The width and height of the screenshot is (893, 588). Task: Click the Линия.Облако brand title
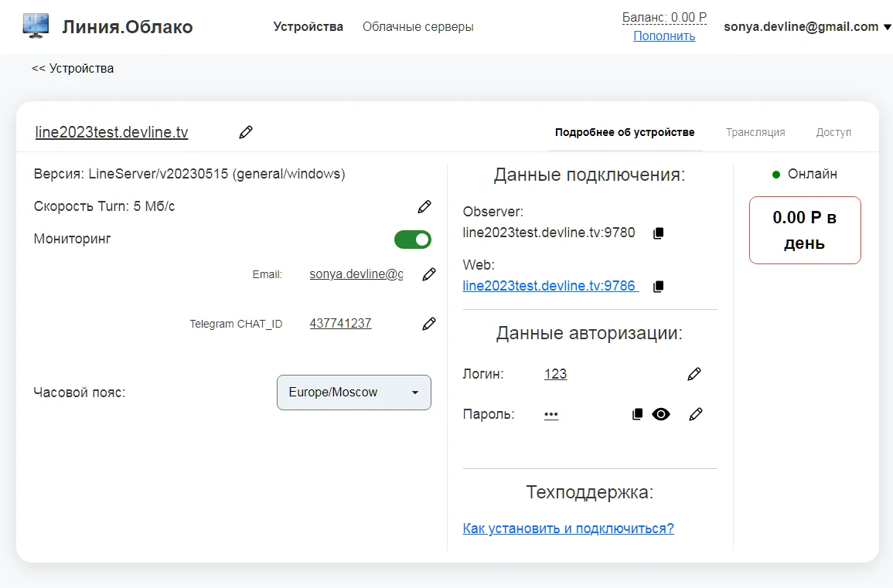pyautogui.click(x=128, y=27)
